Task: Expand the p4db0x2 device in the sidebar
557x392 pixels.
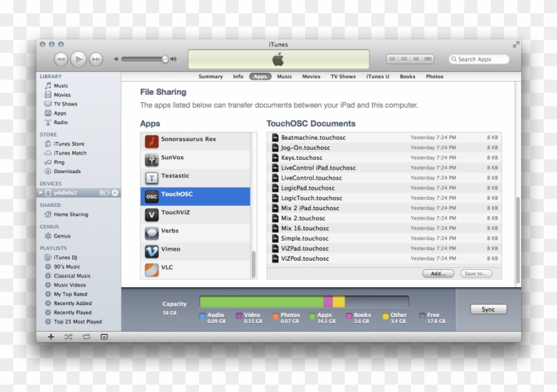Action: point(41,192)
